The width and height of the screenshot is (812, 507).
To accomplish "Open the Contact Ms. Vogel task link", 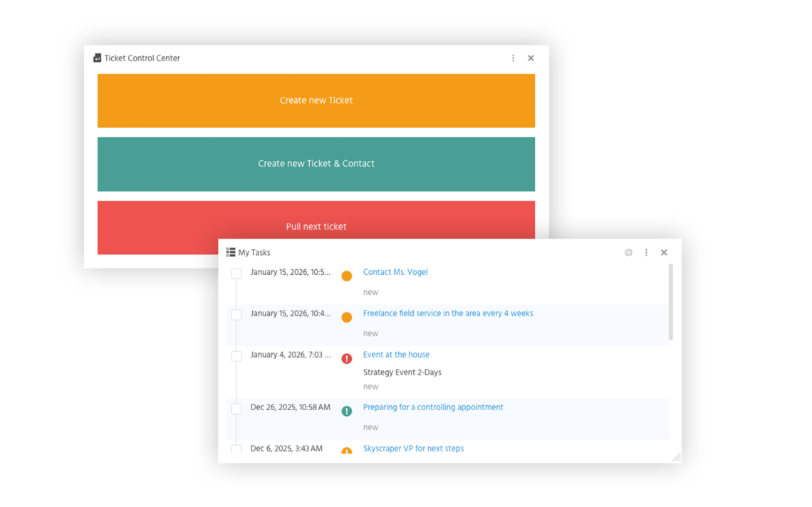I will 395,272.
